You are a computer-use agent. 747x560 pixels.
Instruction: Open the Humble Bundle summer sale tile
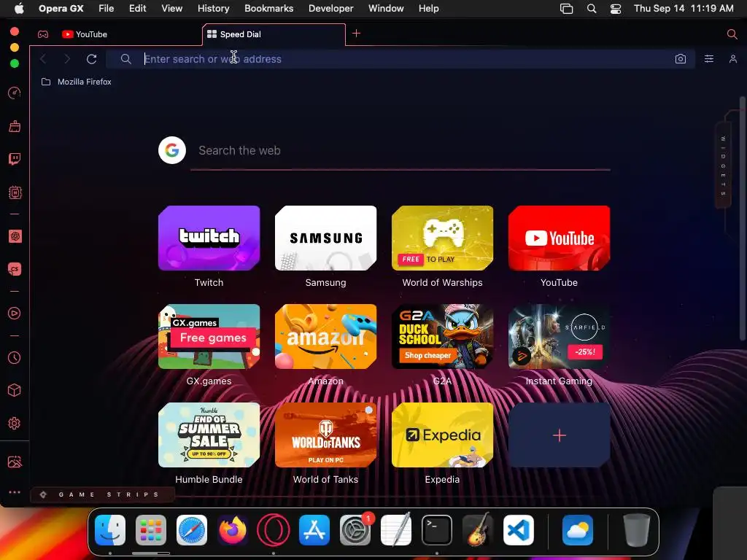tap(209, 435)
